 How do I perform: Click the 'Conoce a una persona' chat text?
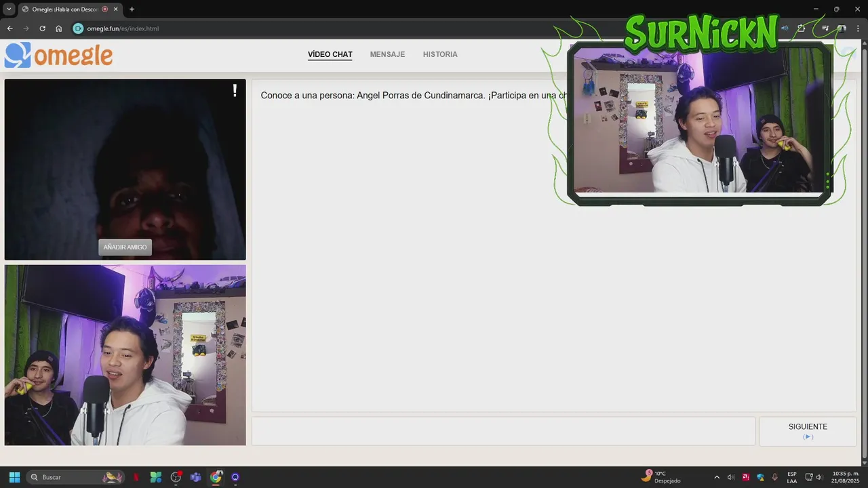click(414, 96)
